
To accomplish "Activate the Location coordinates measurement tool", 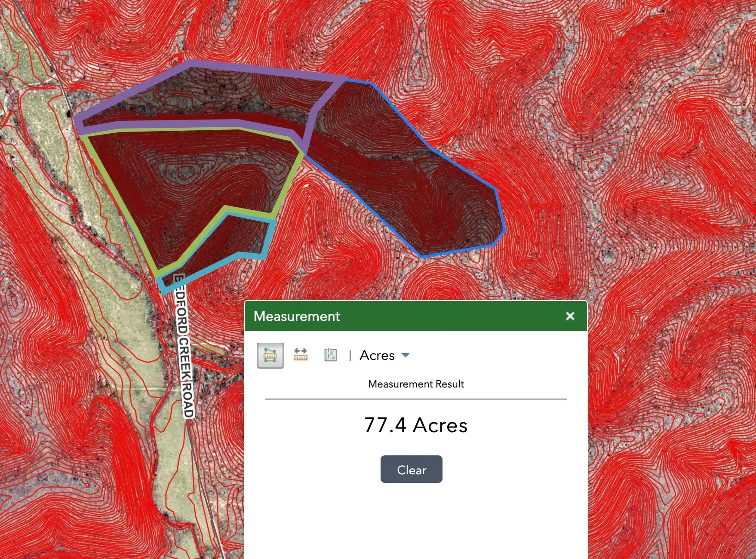I will point(330,355).
